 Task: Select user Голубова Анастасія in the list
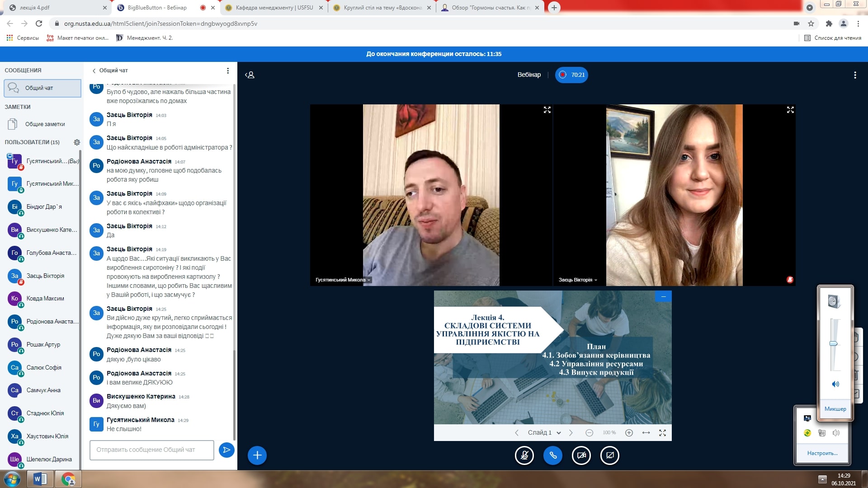click(42, 253)
